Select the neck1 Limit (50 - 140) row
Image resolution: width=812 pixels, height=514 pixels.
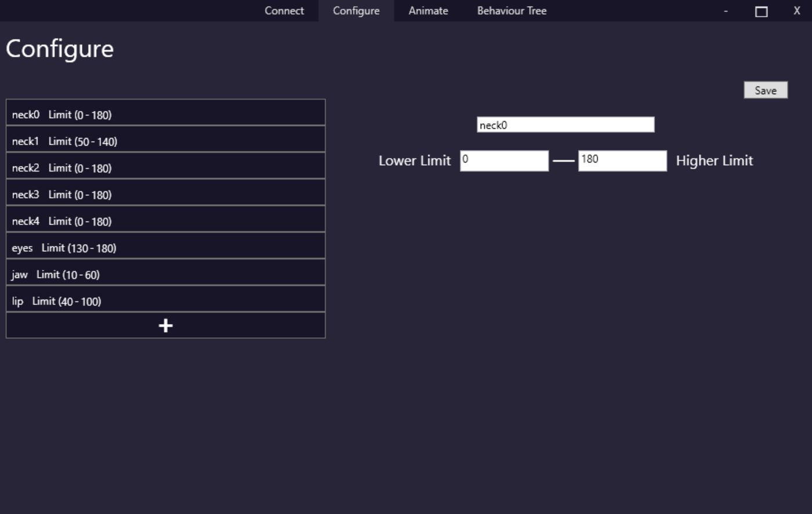pyautogui.click(x=166, y=139)
